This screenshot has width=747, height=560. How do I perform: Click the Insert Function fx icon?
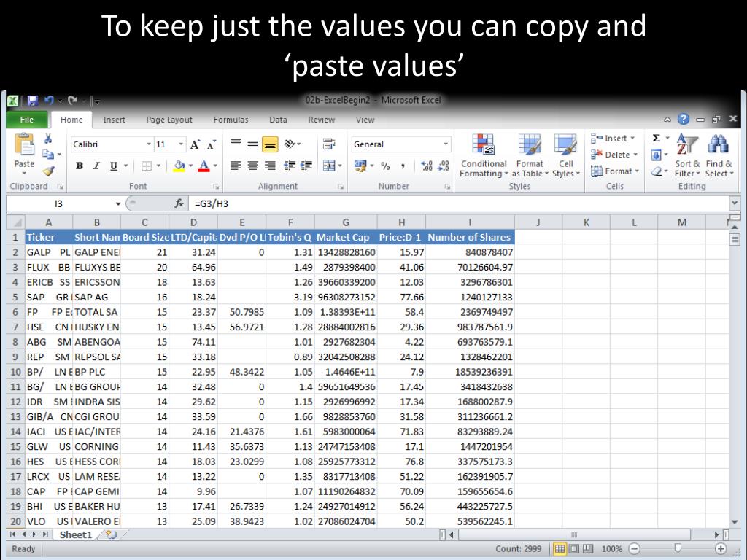pyautogui.click(x=179, y=204)
